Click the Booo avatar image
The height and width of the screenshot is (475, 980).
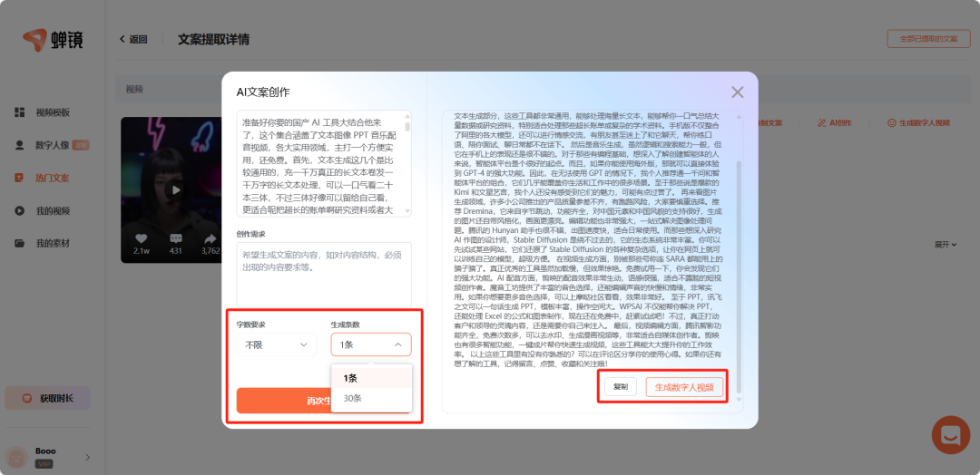coord(16,458)
